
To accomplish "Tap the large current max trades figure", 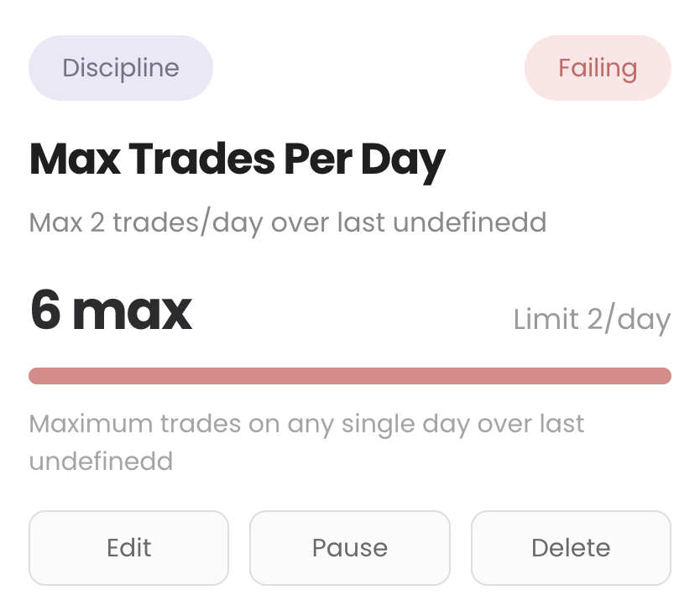I will 111,311.
